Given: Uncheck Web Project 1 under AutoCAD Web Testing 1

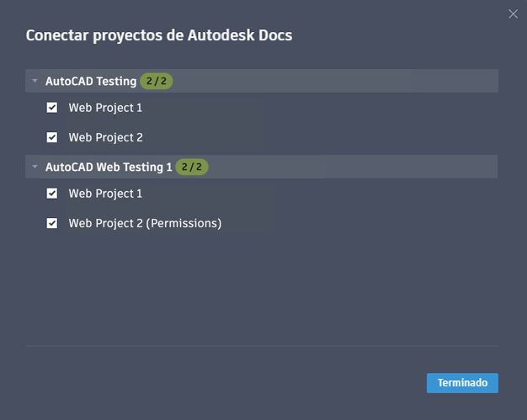Looking at the screenshot, I should (52, 194).
